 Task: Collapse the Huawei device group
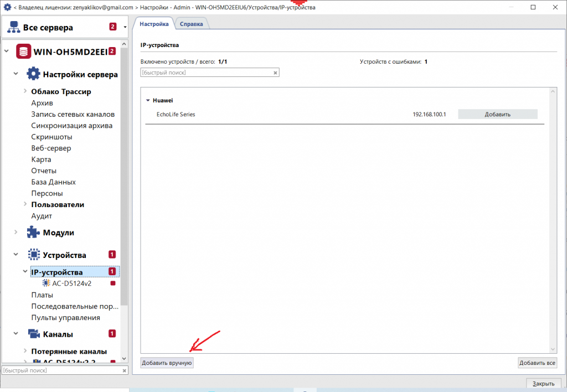pyautogui.click(x=148, y=101)
